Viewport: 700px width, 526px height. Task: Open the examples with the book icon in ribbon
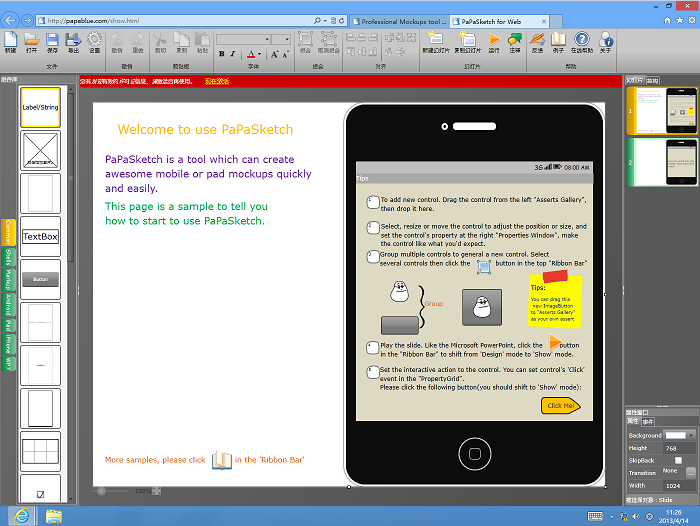[558, 42]
